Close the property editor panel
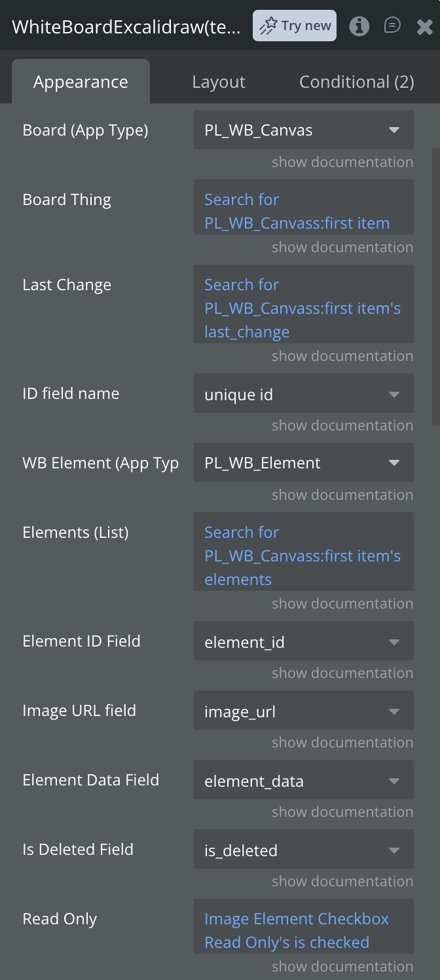The height and width of the screenshot is (980, 440). [424, 26]
